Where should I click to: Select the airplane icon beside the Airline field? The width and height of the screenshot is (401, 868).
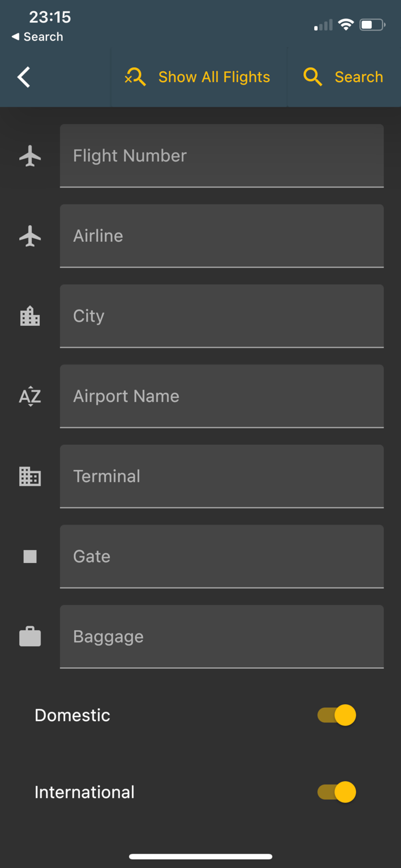tap(30, 236)
